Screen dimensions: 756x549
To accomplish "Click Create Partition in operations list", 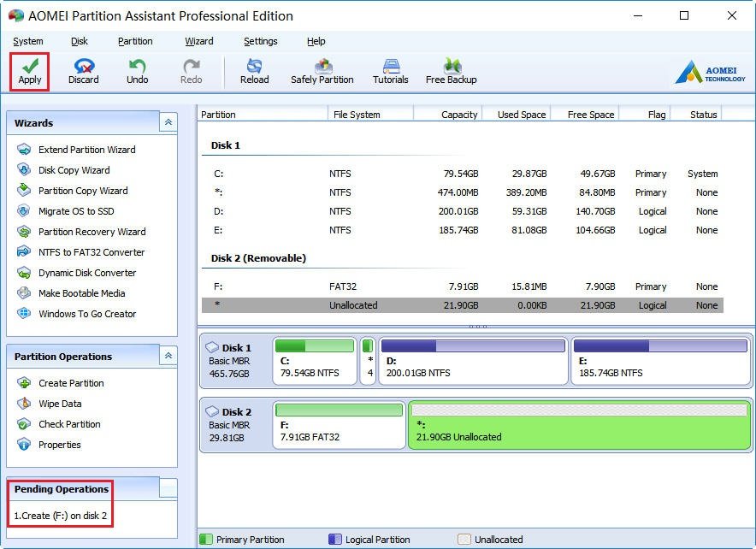I will 71,383.
